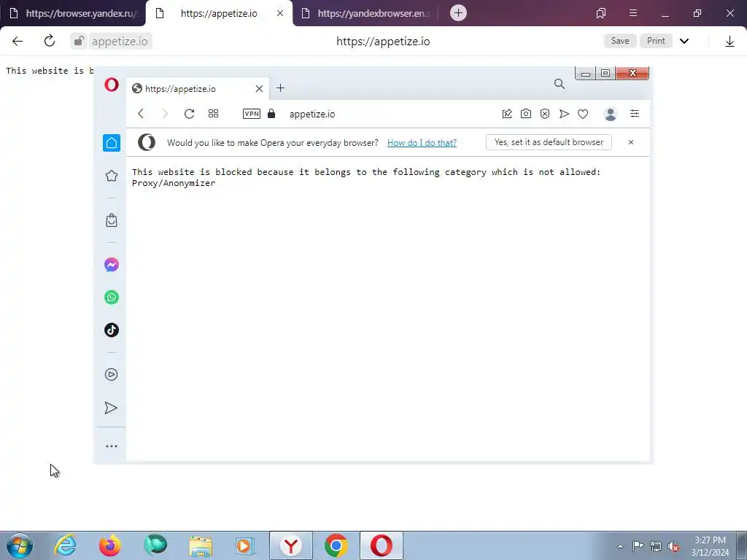Select the appetize.io tab in Opera
The image size is (747, 560).
pyautogui.click(x=197, y=88)
